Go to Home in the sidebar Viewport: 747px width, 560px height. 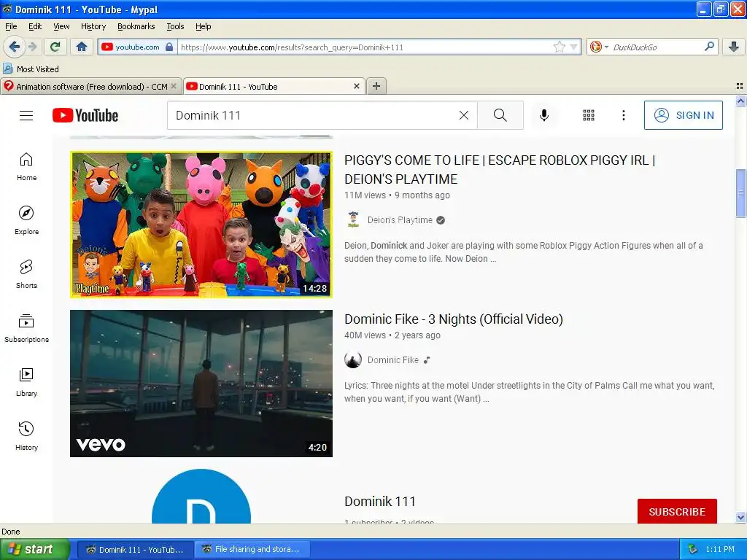[26, 167]
